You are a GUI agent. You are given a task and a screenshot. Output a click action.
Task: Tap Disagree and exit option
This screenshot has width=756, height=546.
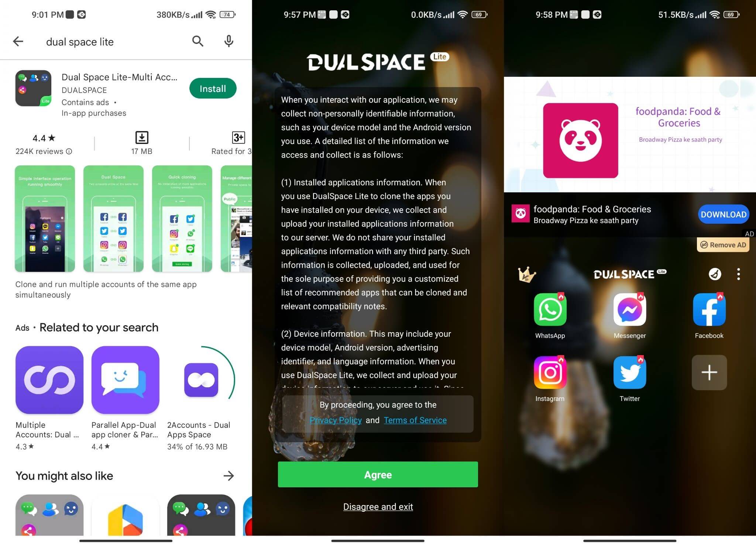point(378,506)
